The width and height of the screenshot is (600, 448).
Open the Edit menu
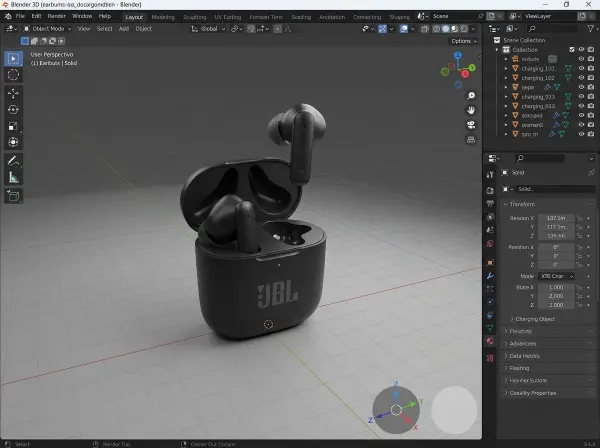36,16
